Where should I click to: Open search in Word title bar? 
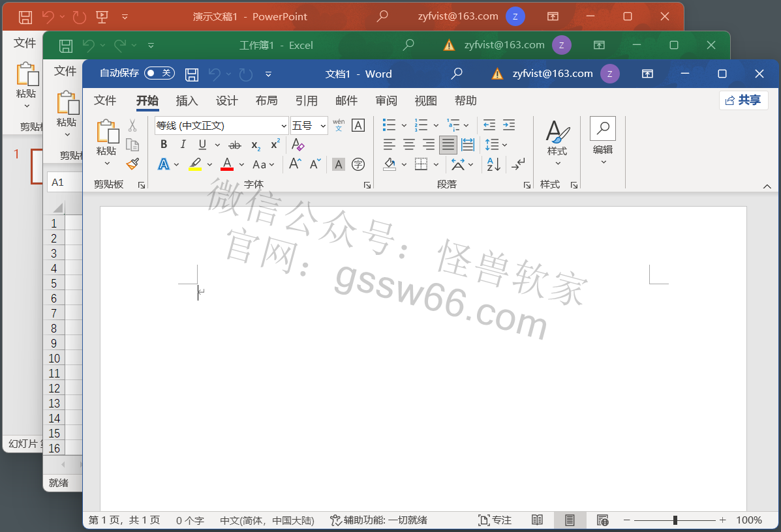coord(456,74)
